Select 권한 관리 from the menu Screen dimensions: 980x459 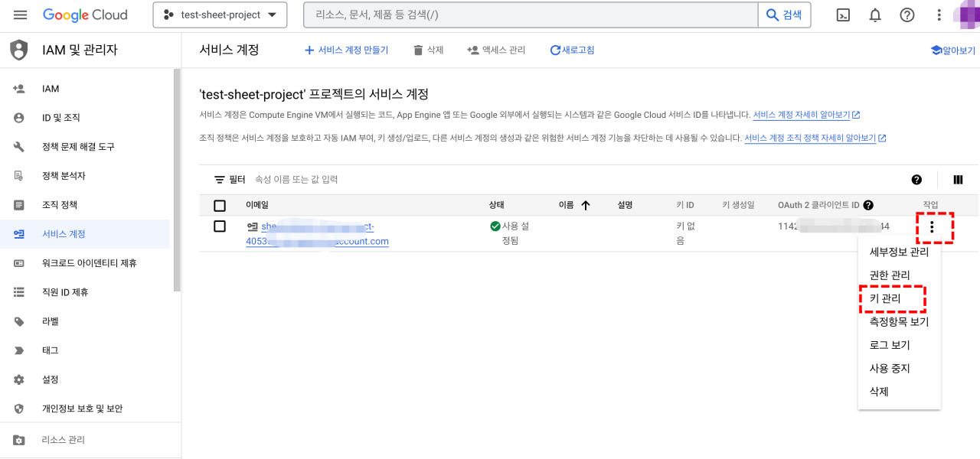[899, 275]
